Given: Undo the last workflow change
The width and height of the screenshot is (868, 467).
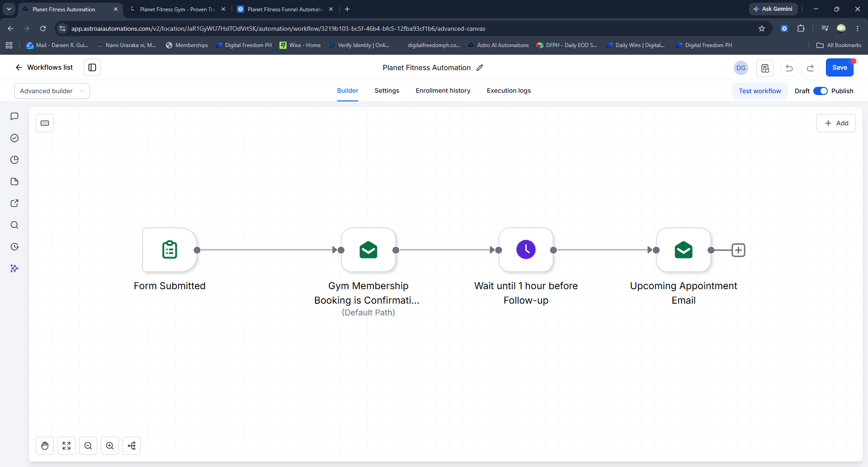Looking at the screenshot, I should click(789, 68).
